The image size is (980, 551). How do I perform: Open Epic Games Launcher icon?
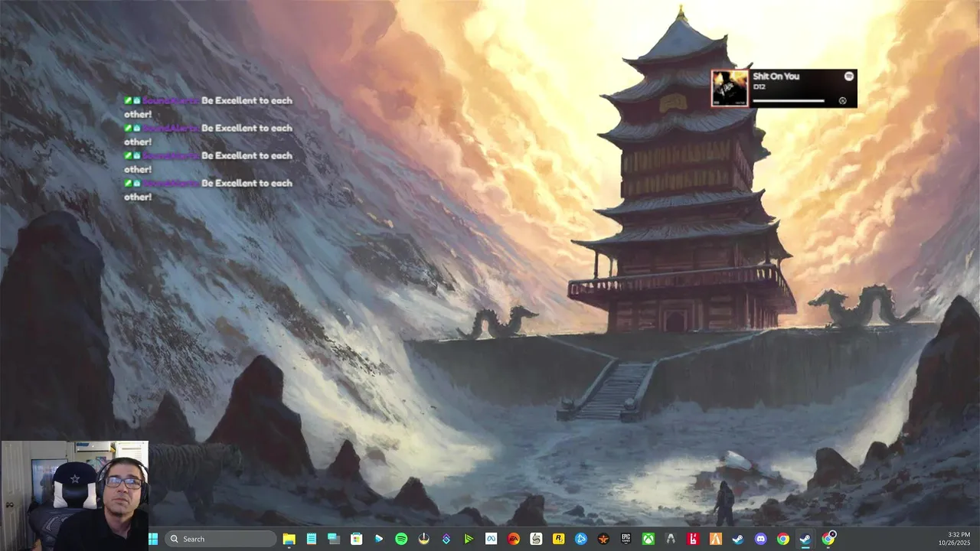[626, 539]
